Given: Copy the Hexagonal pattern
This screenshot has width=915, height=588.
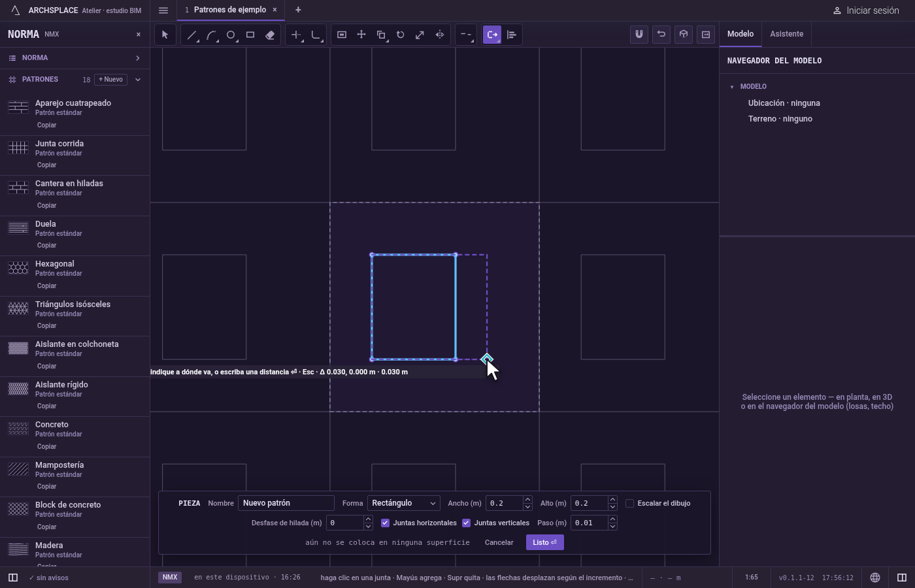Looking at the screenshot, I should point(47,286).
